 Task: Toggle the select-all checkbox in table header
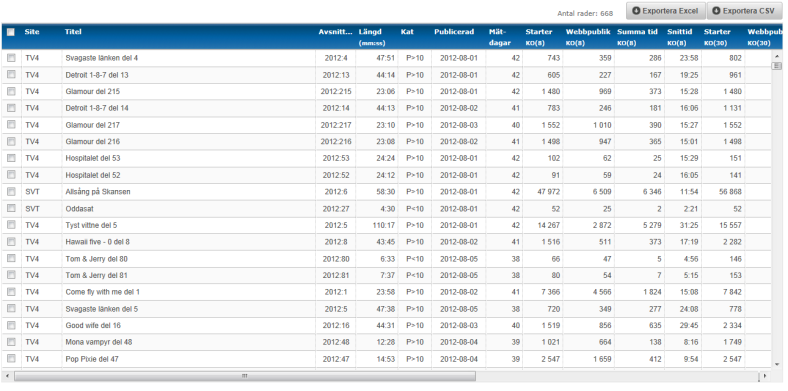point(11,32)
